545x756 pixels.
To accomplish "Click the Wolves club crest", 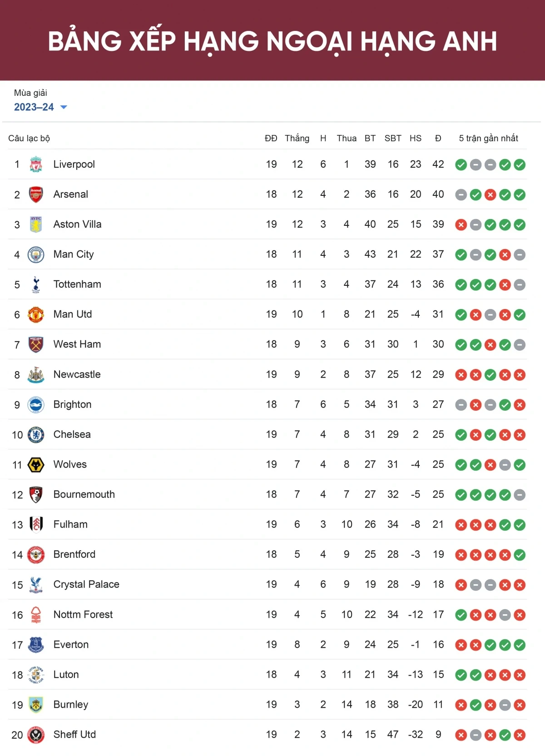I will pos(36,464).
